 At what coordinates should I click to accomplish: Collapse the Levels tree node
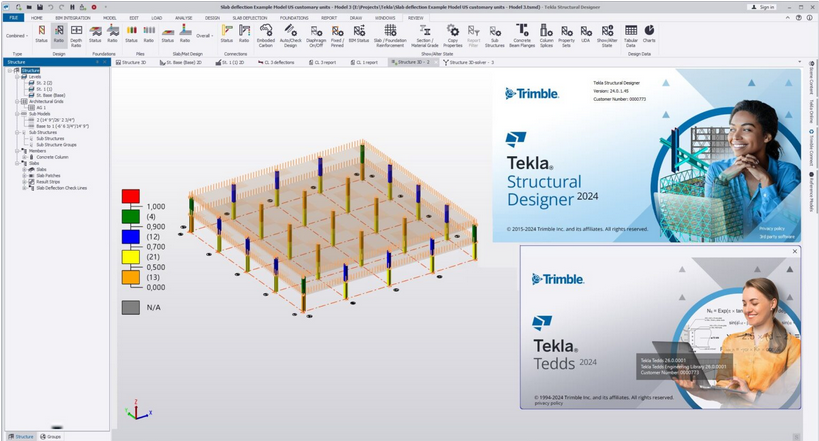(17, 76)
